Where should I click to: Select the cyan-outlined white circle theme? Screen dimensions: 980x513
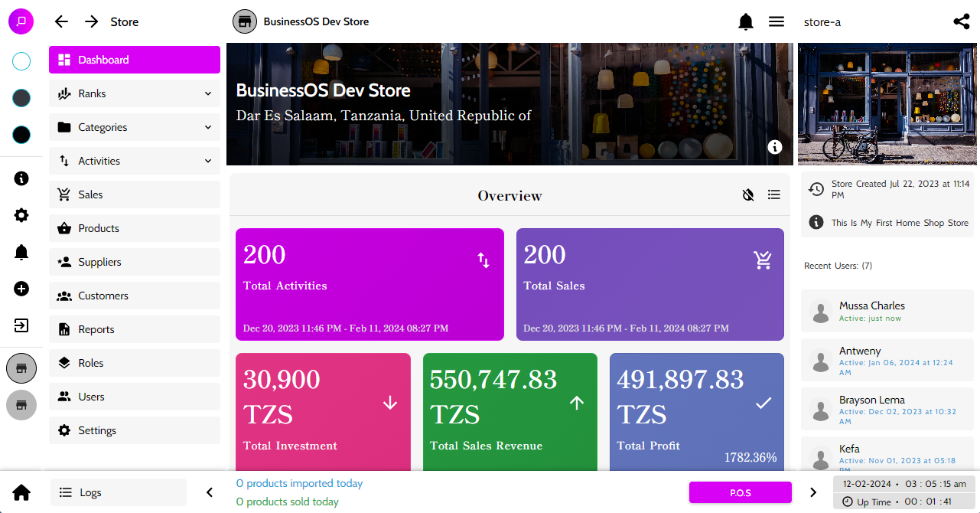point(21,61)
